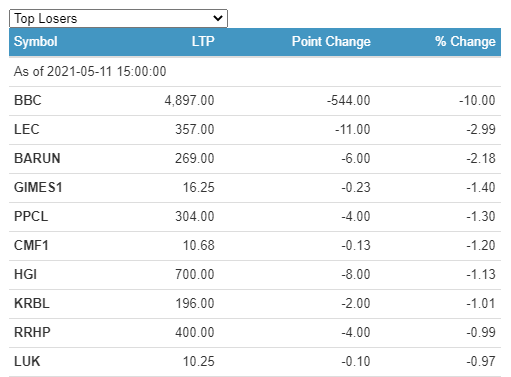Open the LEC stock symbol
This screenshot has width=511, height=377.
27,129
